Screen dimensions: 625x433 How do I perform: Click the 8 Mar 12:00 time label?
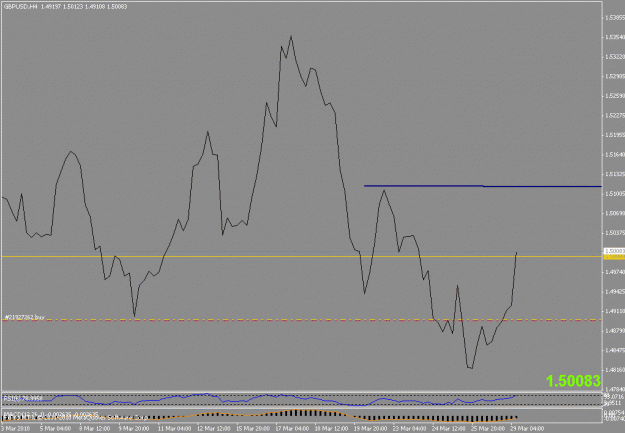coord(94,429)
